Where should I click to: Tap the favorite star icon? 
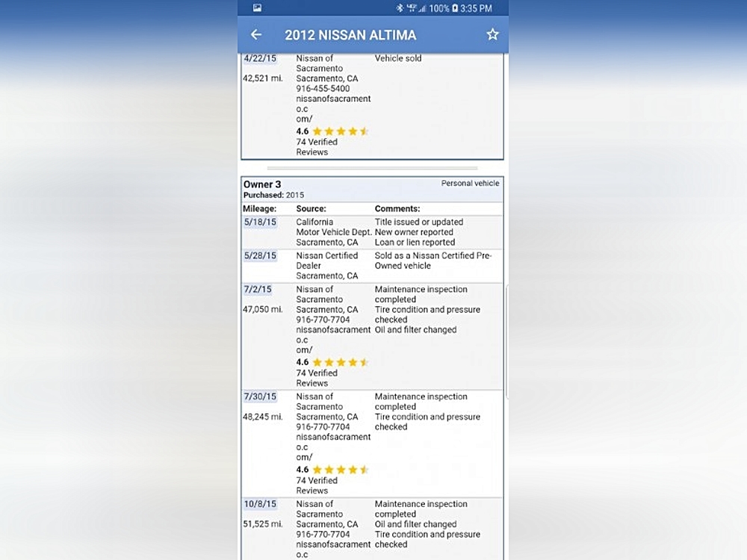(492, 34)
